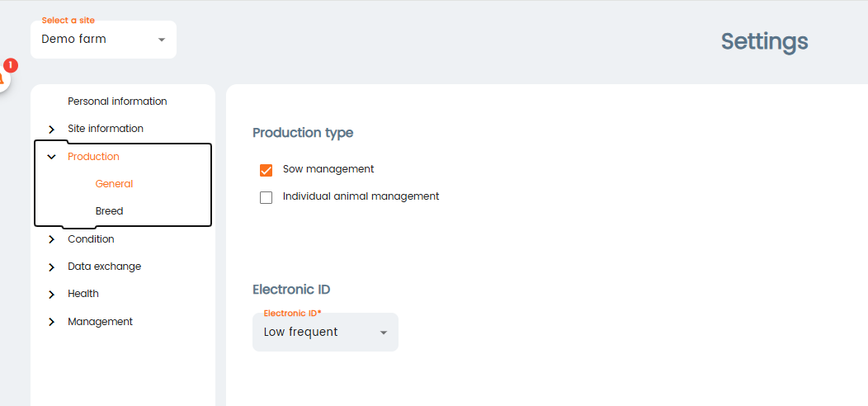Viewport: 868px width, 406px height.
Task: Expand the Site information chevron
Action: click(52, 130)
